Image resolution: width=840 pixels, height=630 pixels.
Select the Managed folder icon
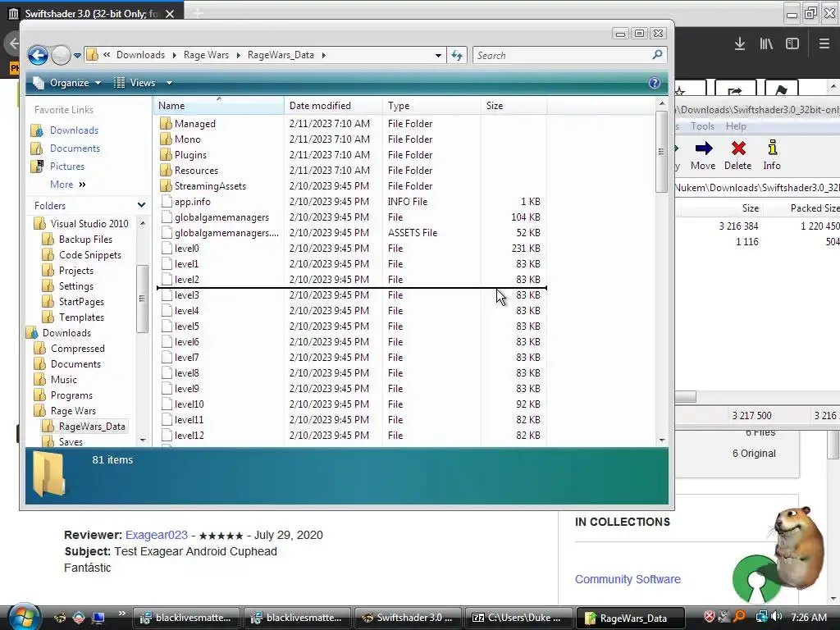tap(166, 123)
